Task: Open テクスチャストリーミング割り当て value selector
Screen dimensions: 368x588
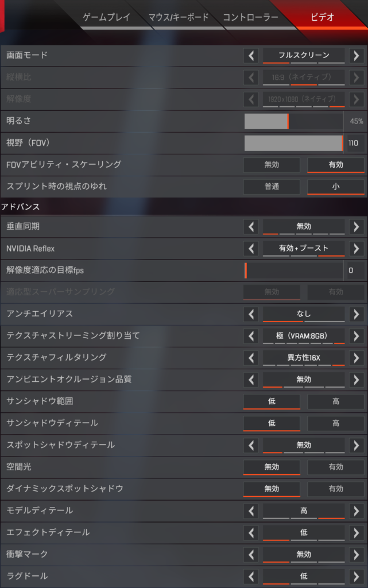Action: pos(304,336)
